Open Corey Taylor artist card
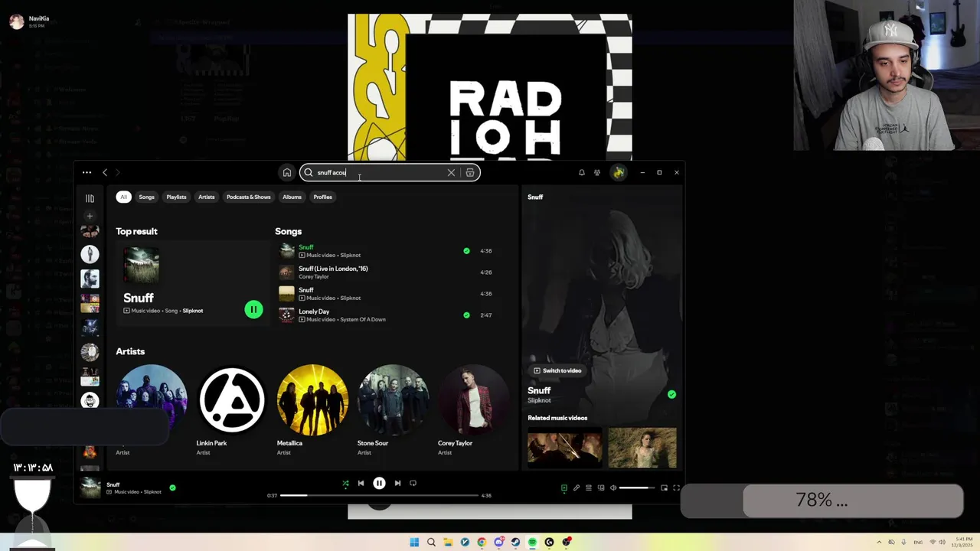The width and height of the screenshot is (980, 551). pyautogui.click(x=473, y=411)
